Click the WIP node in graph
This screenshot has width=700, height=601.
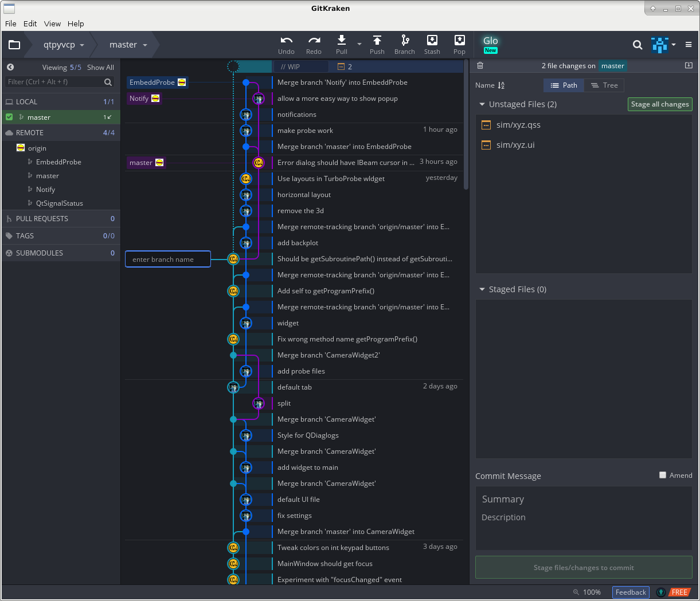pyautogui.click(x=233, y=66)
